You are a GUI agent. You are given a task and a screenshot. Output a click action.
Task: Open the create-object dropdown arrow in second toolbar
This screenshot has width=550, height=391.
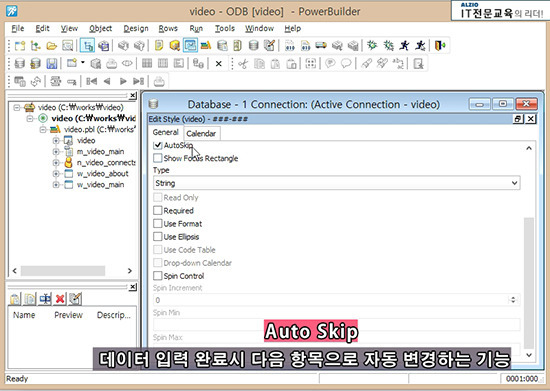(83, 63)
